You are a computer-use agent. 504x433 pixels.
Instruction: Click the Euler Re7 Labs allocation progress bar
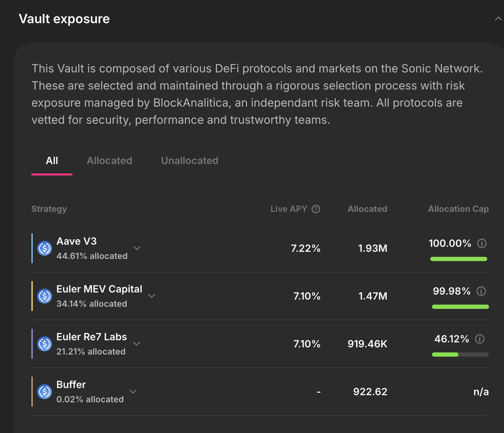click(460, 355)
